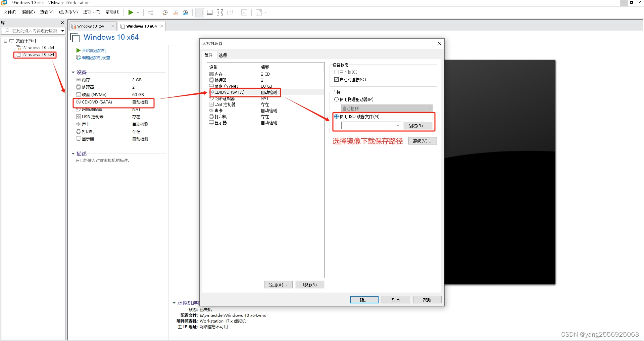Click the green power on play icon

coord(131,12)
